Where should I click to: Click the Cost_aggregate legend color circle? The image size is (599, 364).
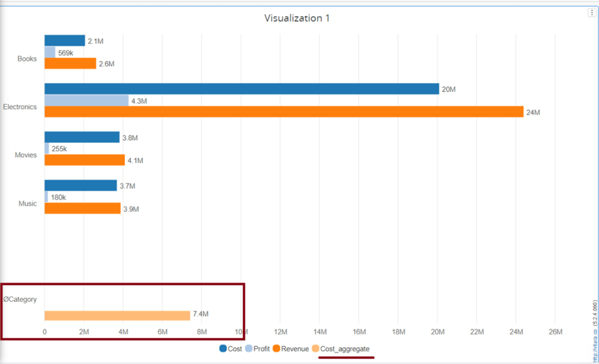pyautogui.click(x=316, y=349)
